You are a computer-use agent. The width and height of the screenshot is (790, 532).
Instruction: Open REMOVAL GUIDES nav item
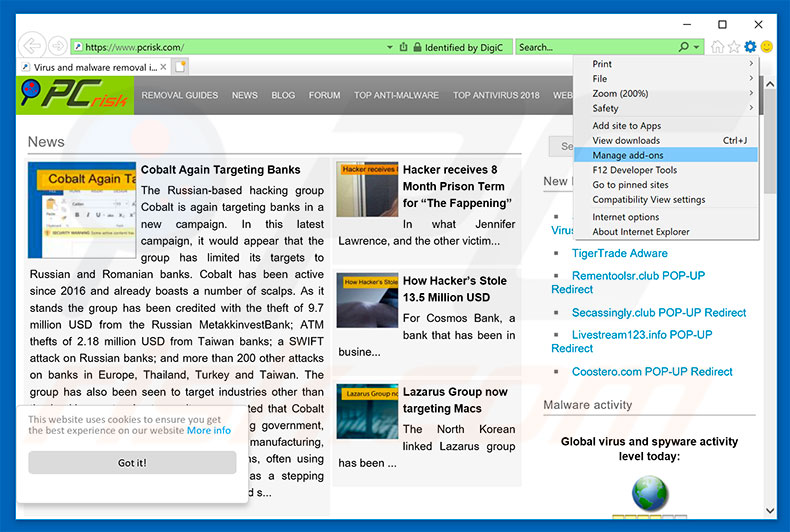[x=180, y=95]
